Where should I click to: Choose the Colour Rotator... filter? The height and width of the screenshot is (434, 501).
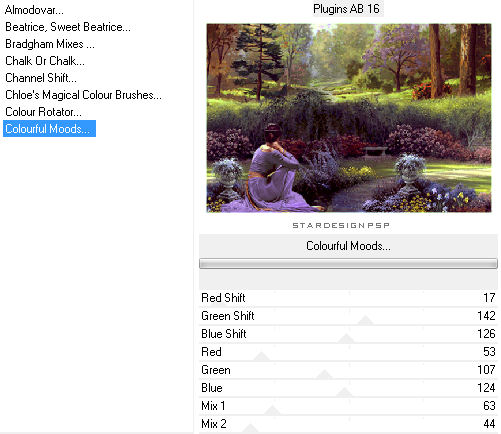(x=43, y=112)
